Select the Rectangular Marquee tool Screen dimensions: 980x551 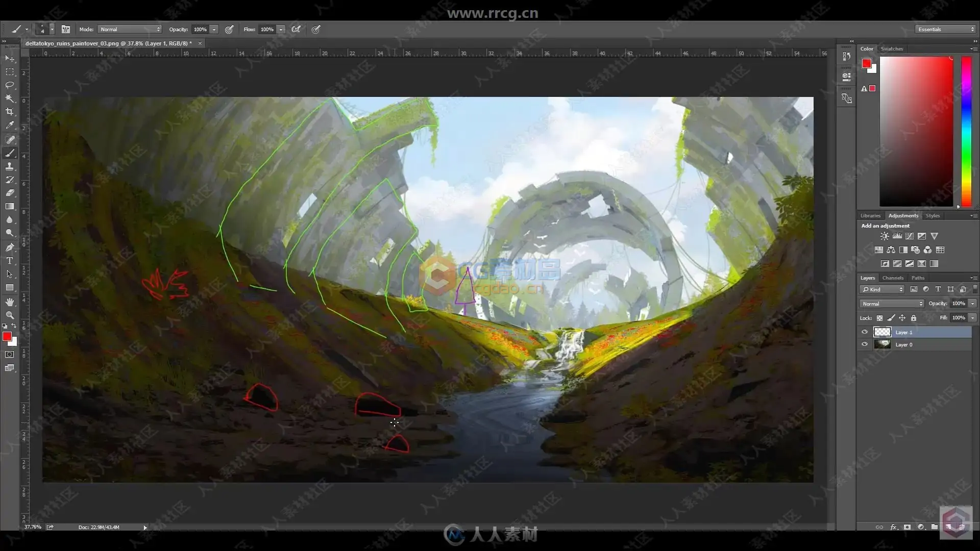point(10,72)
